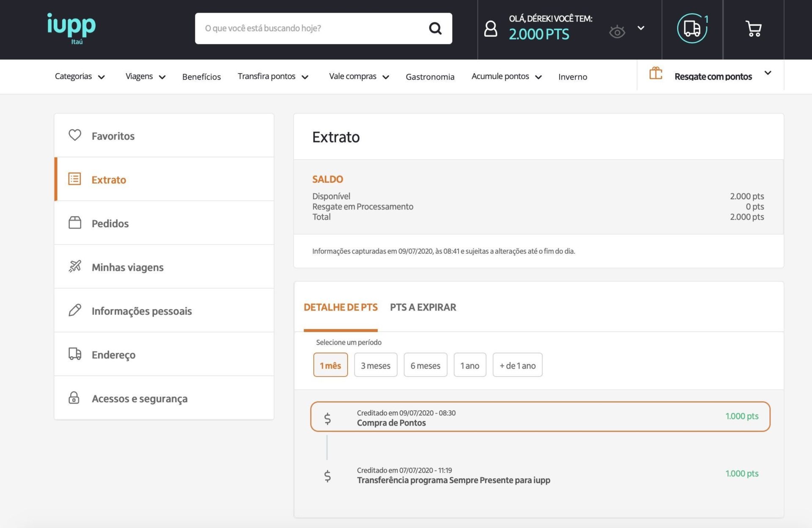The height and width of the screenshot is (528, 812).
Task: Click the gift icon beside Resgate com pontos
Action: (x=656, y=73)
